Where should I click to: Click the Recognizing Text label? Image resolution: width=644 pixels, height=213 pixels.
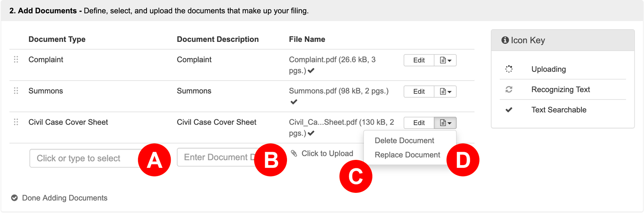pos(561,89)
